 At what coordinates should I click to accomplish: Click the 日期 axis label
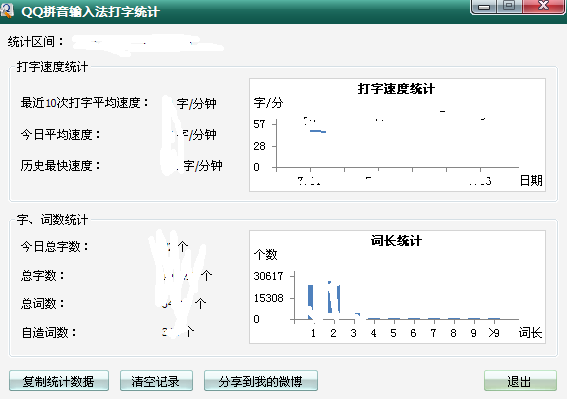531,180
